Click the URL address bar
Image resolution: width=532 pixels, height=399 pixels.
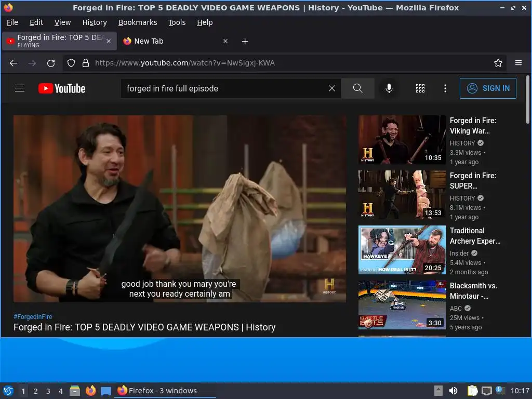coord(284,63)
